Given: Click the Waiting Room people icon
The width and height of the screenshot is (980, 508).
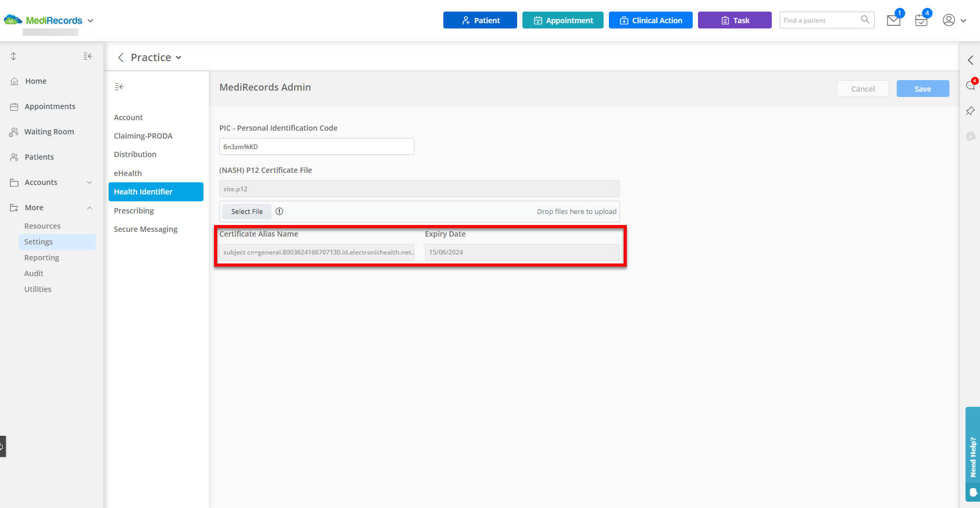Looking at the screenshot, I should coord(14,132).
